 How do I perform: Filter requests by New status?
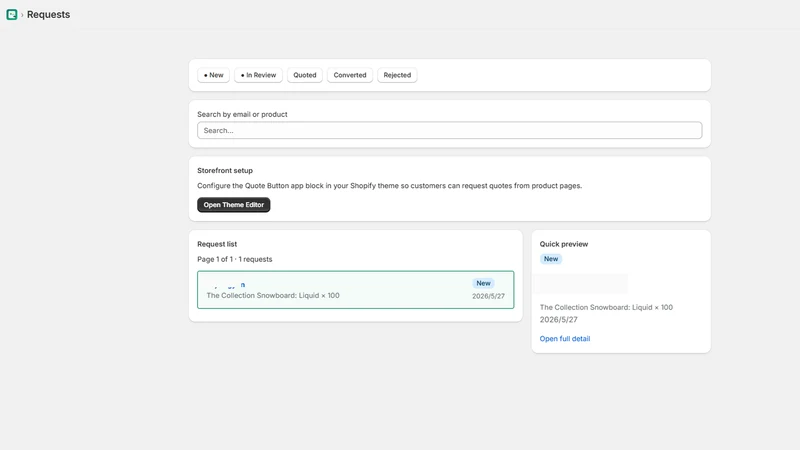pos(213,75)
